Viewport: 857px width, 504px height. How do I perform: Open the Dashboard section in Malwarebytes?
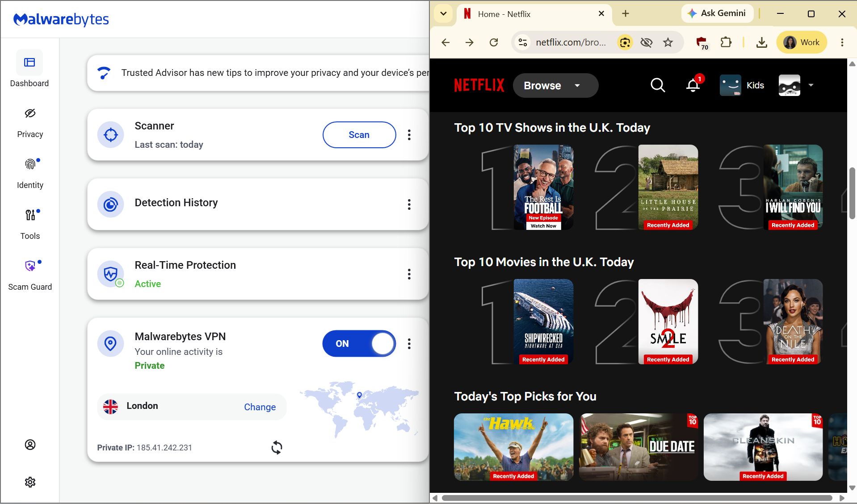(x=29, y=69)
